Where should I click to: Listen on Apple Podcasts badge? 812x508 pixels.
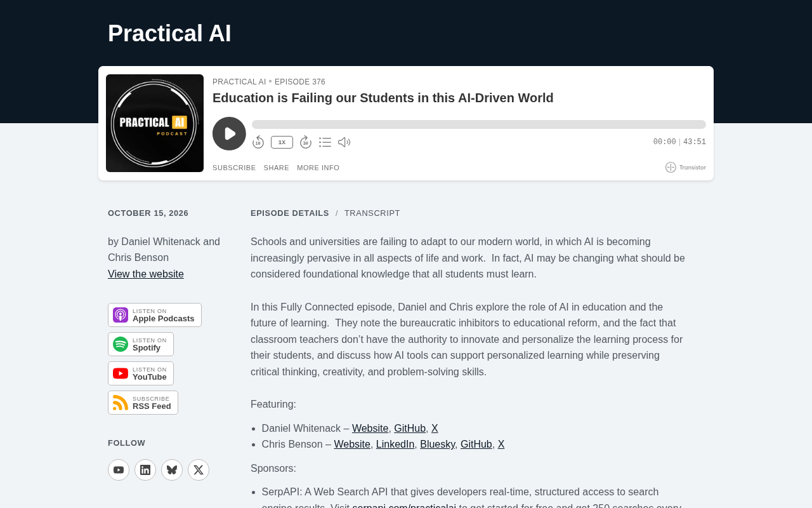tap(155, 315)
